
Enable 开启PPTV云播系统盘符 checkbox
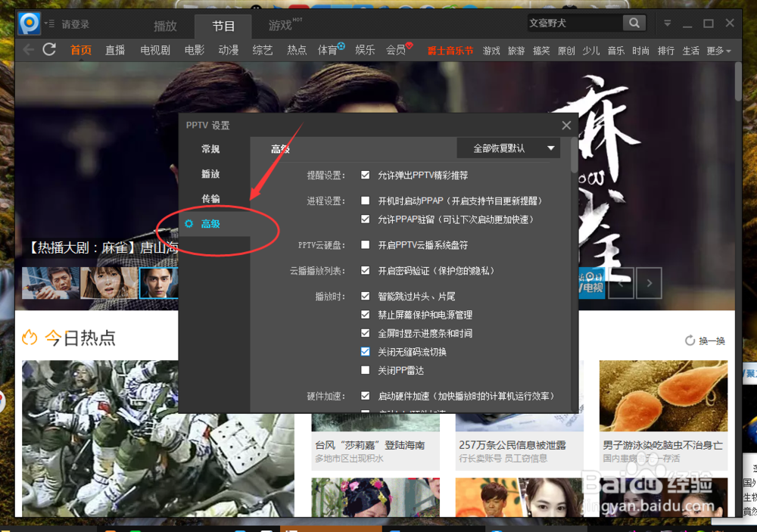(x=366, y=244)
